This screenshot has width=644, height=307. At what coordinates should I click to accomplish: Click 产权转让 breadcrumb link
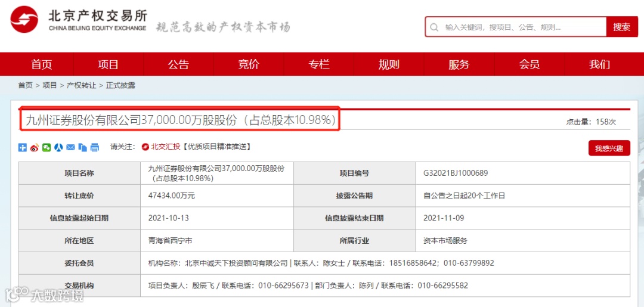click(x=81, y=85)
